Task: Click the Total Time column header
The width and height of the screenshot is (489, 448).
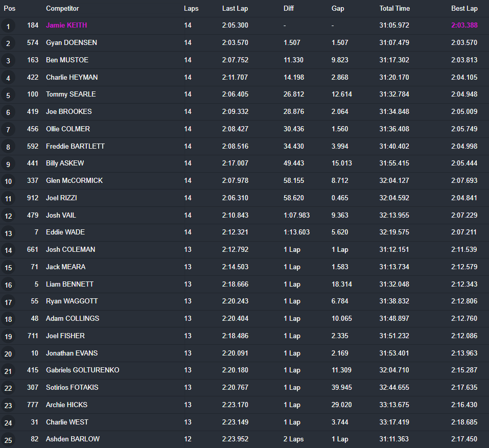Action: [394, 8]
